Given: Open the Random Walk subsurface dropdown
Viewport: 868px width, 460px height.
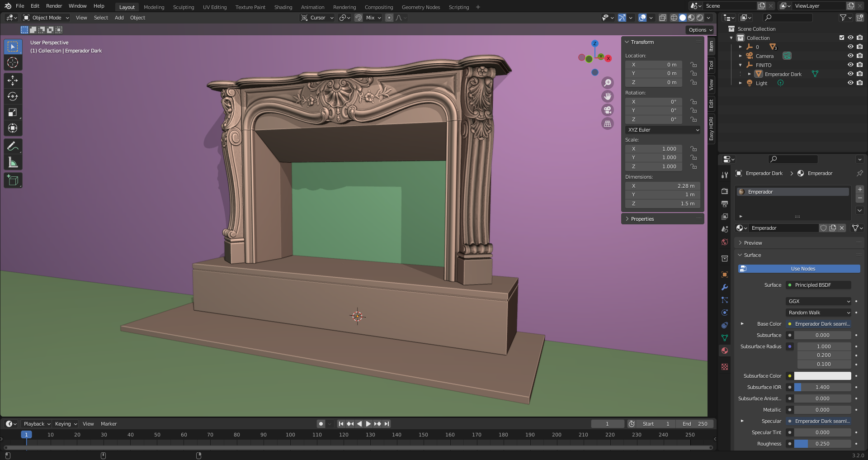Looking at the screenshot, I should 819,313.
